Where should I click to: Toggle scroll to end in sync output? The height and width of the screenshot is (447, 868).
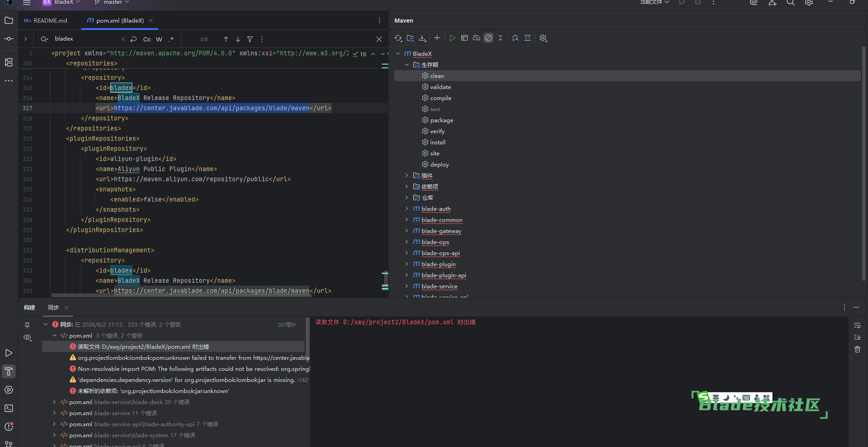click(x=857, y=337)
